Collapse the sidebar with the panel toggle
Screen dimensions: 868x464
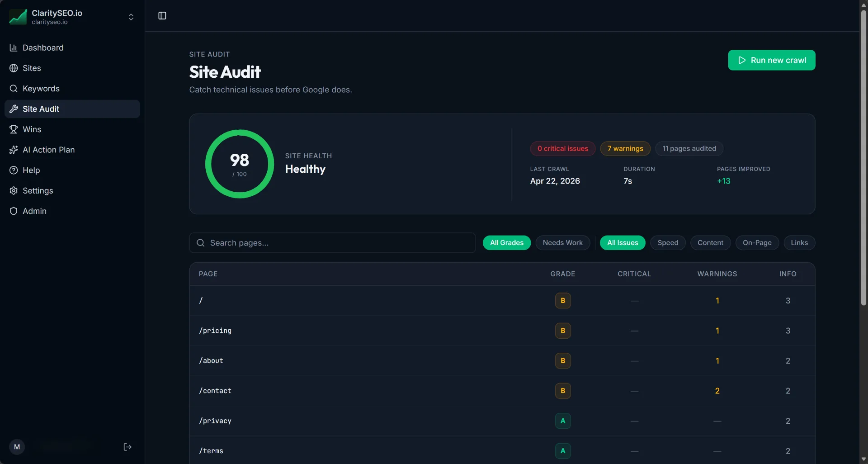point(162,15)
